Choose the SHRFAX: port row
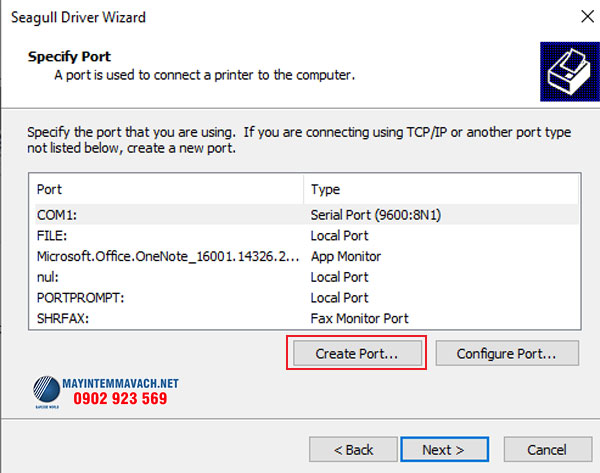This screenshot has width=600, height=473. point(63,318)
